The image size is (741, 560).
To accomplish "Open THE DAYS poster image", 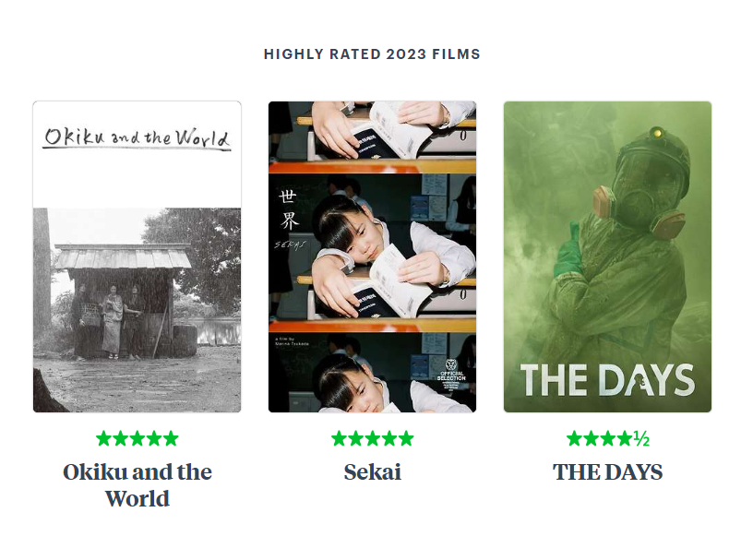I will tap(607, 256).
